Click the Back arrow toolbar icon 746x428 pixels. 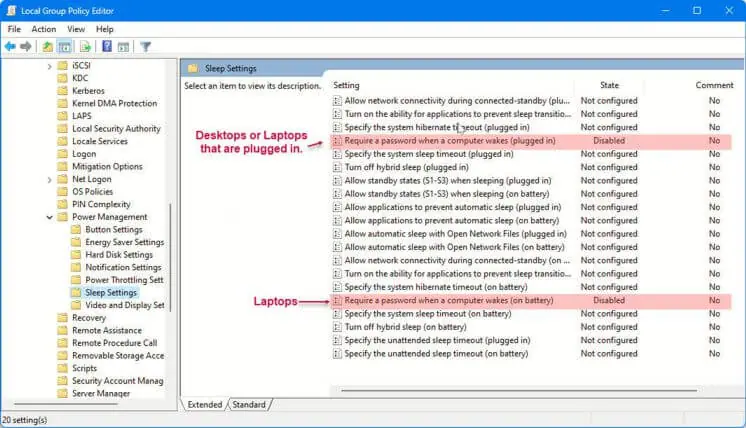pos(10,47)
